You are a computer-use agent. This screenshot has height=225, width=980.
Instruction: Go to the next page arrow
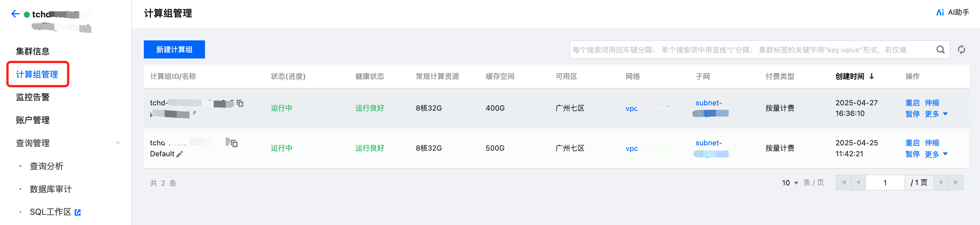[941, 183]
